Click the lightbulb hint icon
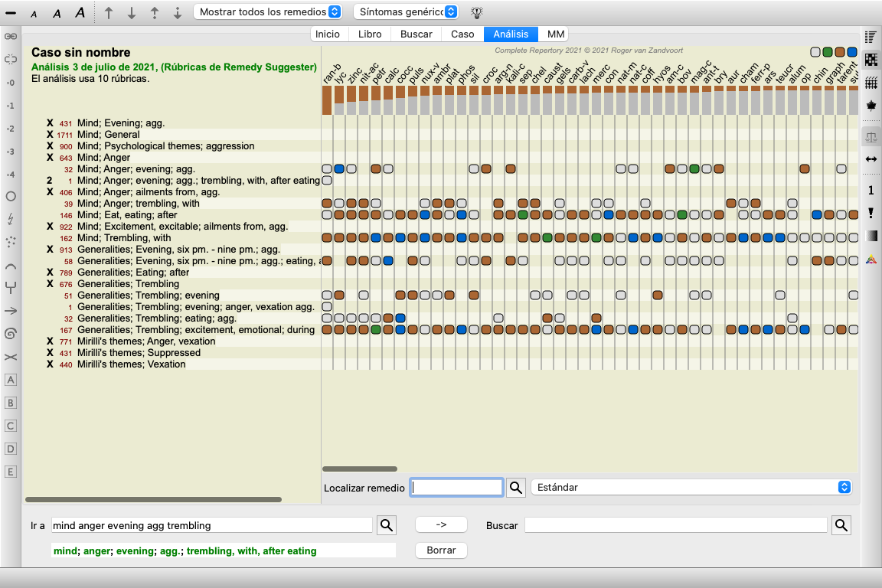The height and width of the screenshot is (588, 882). [477, 11]
